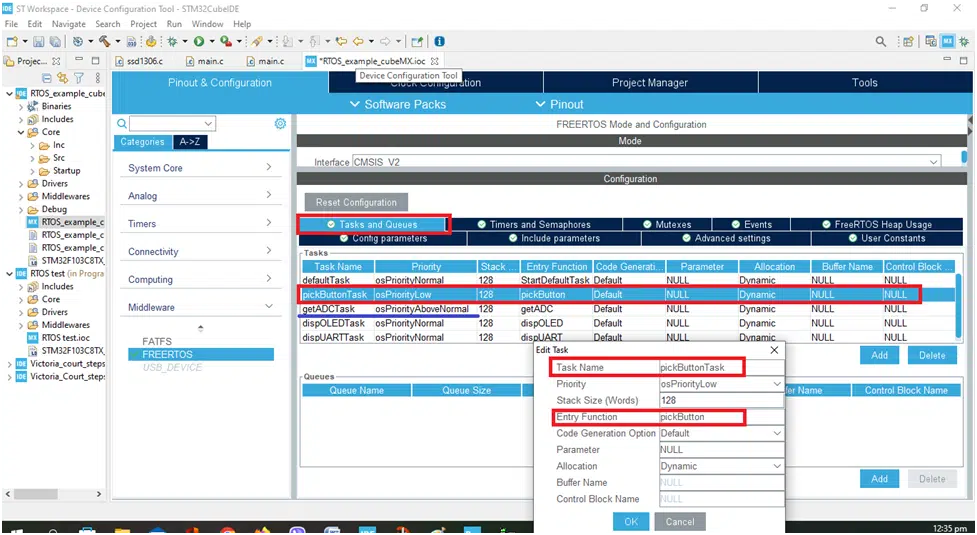Close the RTOS_example_cubeMX.ioc editor tab
This screenshot has width=977, height=535.
(x=434, y=61)
